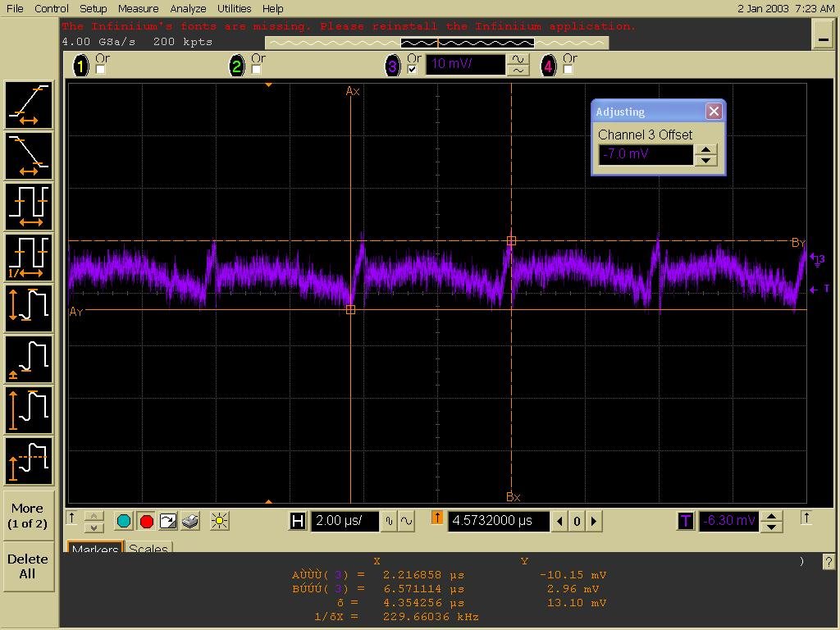The width and height of the screenshot is (840, 630).
Task: Click More to see page 2
Action: [x=28, y=515]
